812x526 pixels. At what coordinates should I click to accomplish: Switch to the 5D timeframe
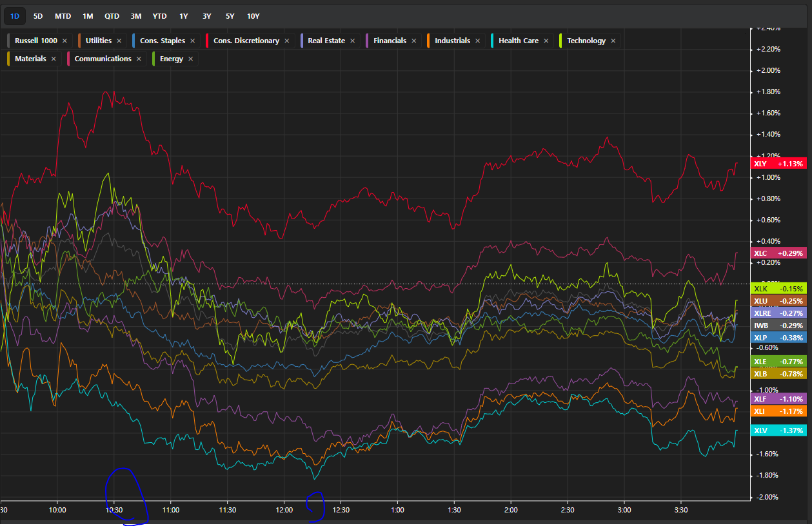tap(38, 15)
